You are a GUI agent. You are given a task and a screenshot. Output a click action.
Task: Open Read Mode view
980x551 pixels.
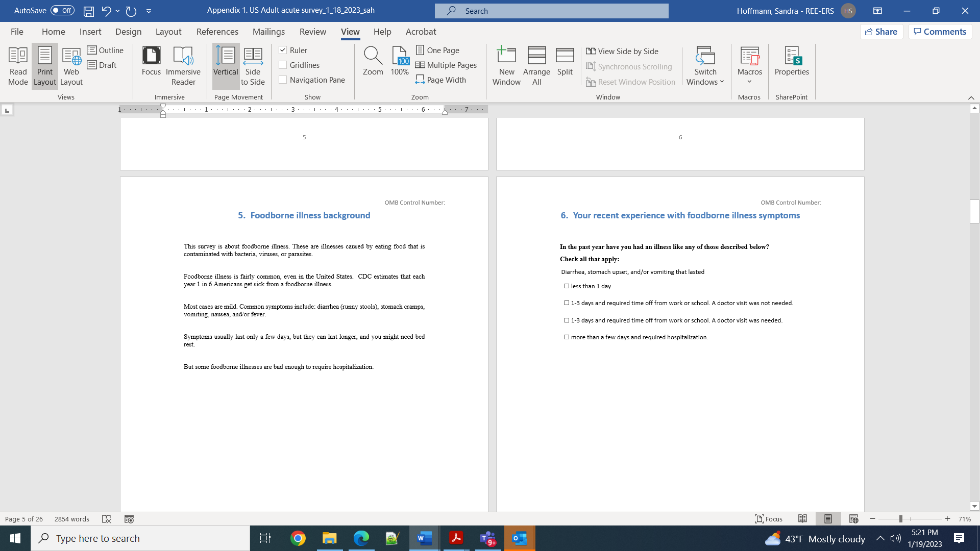tap(18, 66)
